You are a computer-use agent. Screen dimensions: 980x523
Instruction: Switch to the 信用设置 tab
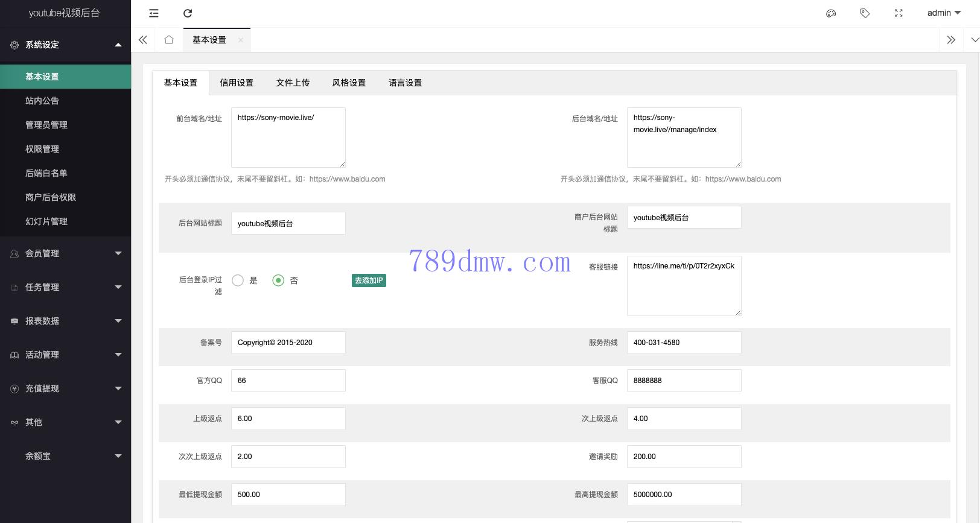point(237,83)
